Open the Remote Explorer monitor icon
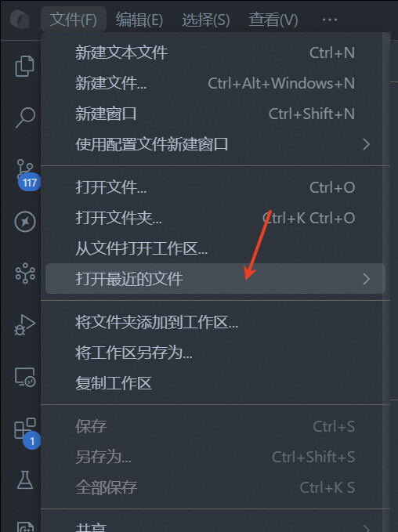This screenshot has height=532, width=398. (x=25, y=377)
